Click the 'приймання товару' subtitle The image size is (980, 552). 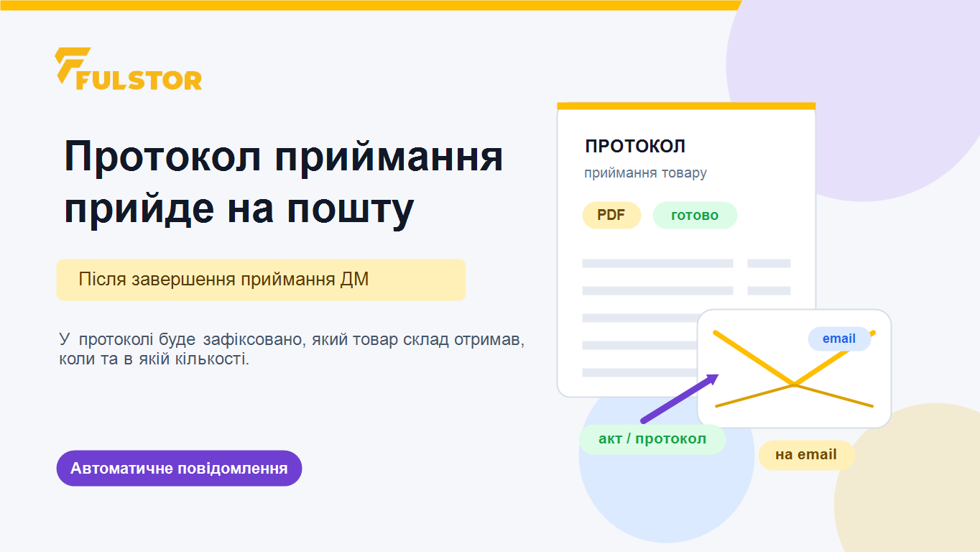645,173
